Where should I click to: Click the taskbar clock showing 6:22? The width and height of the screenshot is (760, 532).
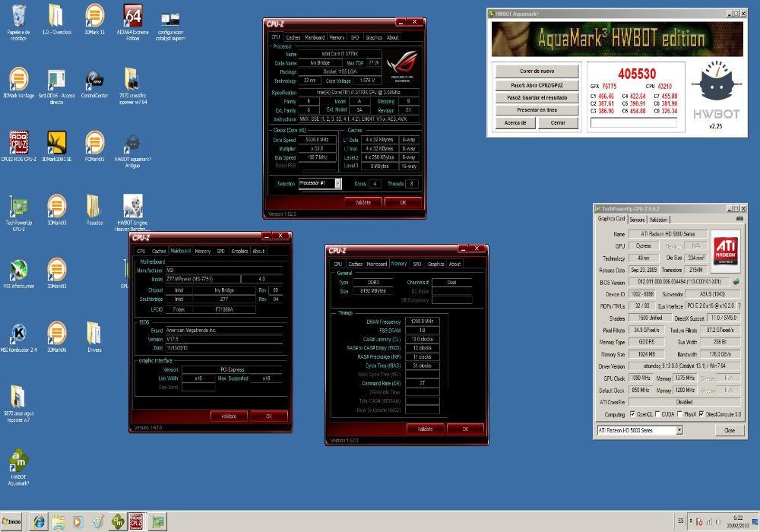(738, 521)
